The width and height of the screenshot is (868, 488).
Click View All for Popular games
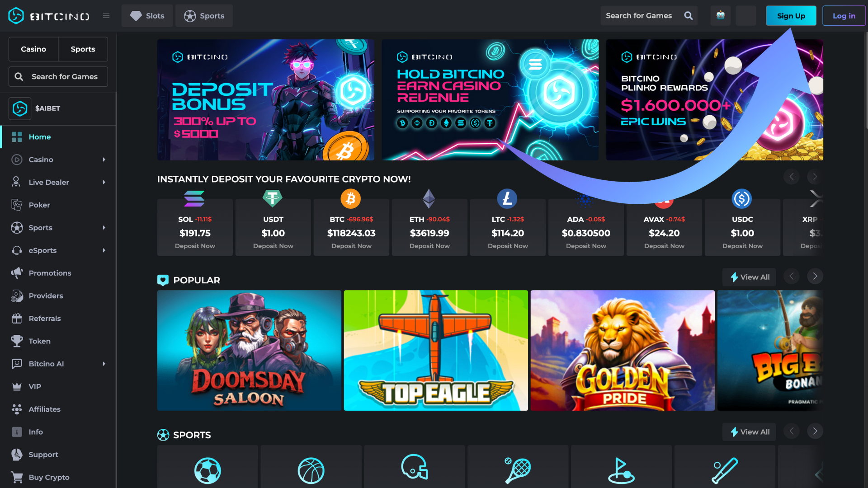point(749,277)
